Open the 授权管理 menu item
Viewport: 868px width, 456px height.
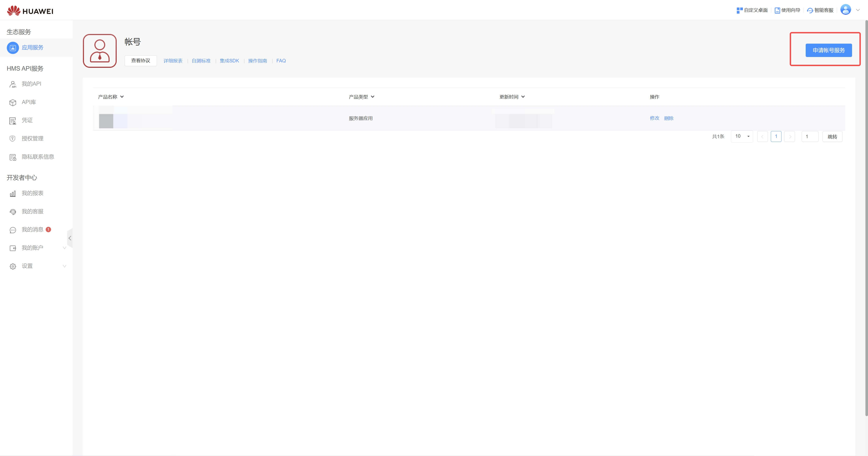point(32,139)
